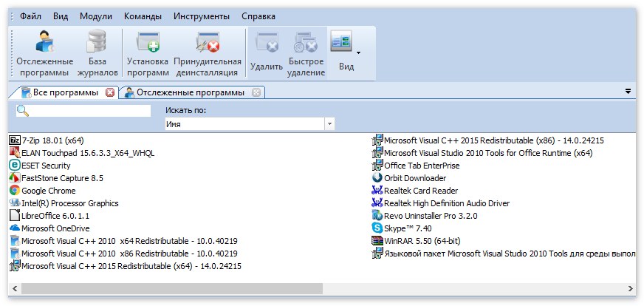Select WinRAR 5.50 (64-bit) icon
Viewport: 644px width, 306px height.
click(x=377, y=241)
